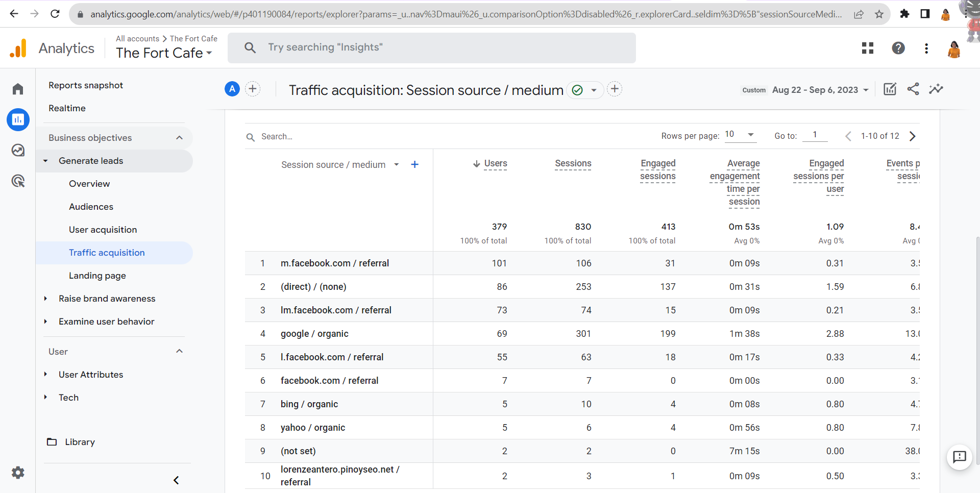
Task: Click the Go to page number field
Action: tap(815, 135)
